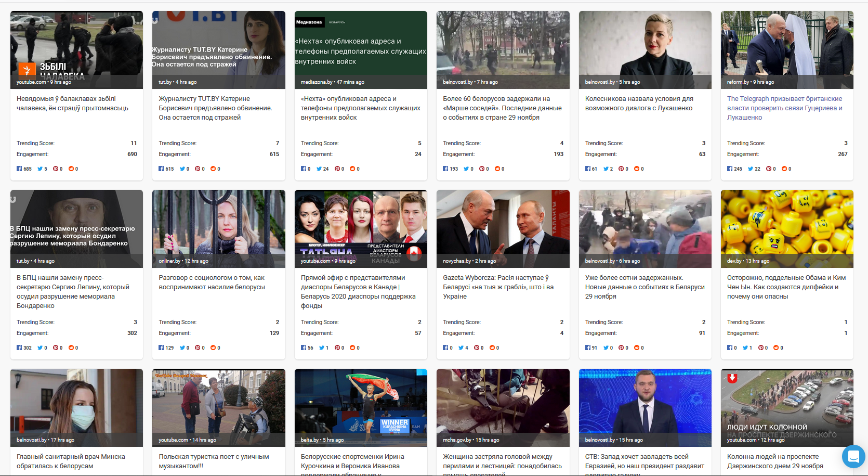
Task: Click the Pinterest icon on the Колесникова article card
Action: (x=621, y=169)
